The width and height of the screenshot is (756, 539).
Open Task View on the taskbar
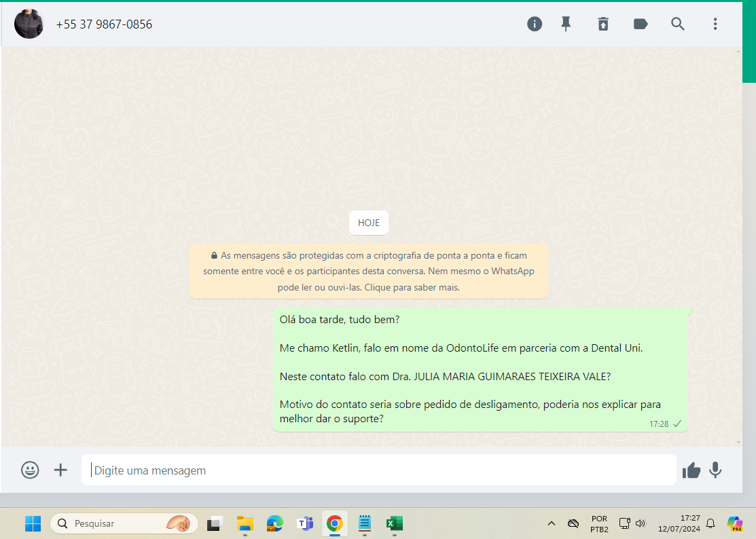[215, 523]
